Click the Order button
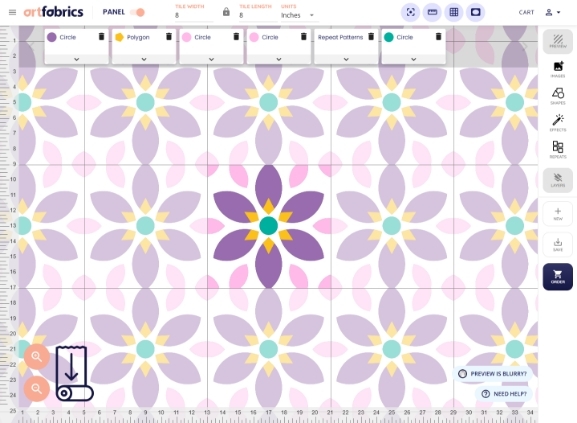This screenshot has height=423, width=577. pyautogui.click(x=558, y=277)
